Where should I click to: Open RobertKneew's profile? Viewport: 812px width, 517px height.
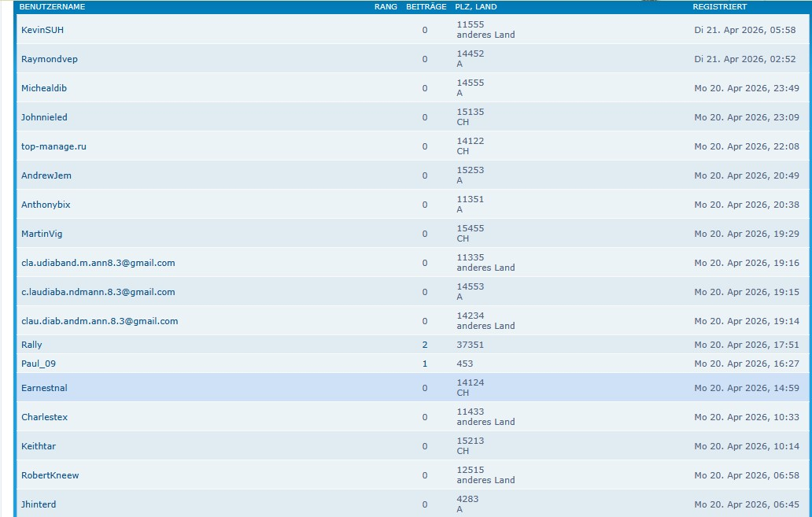pos(50,475)
